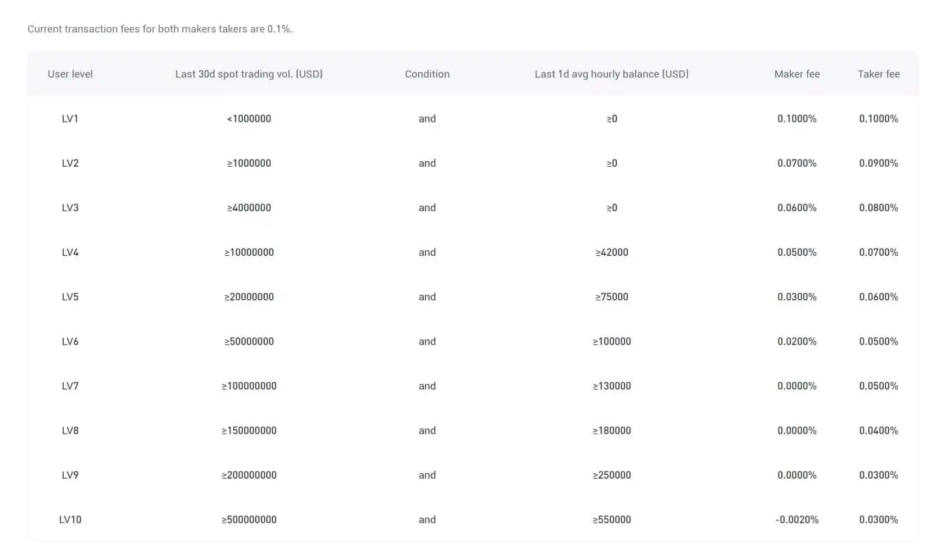Click the LV5 user level cell

tap(70, 297)
